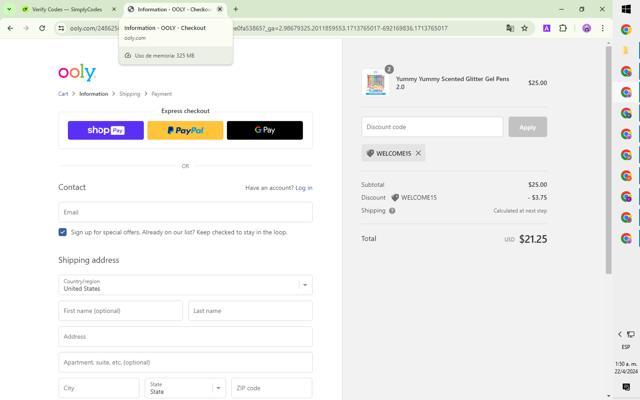Select the Information OOLY Checkout tab

pos(174,9)
